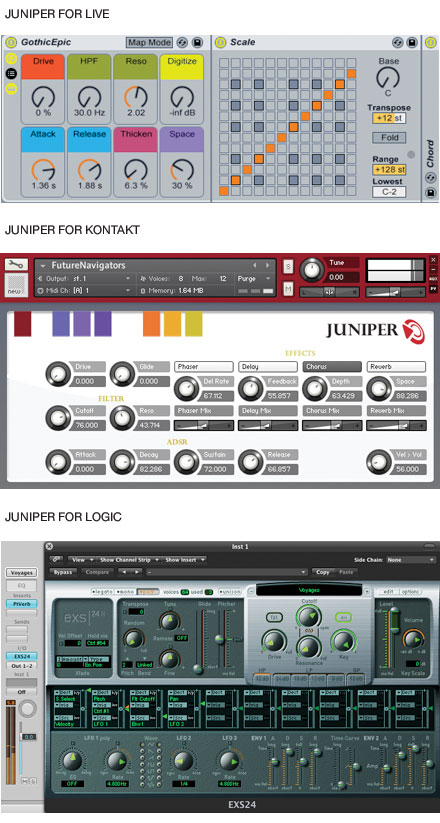The image size is (440, 823).
Task: Open the Purge dropdown menu
Action: (x=254, y=278)
